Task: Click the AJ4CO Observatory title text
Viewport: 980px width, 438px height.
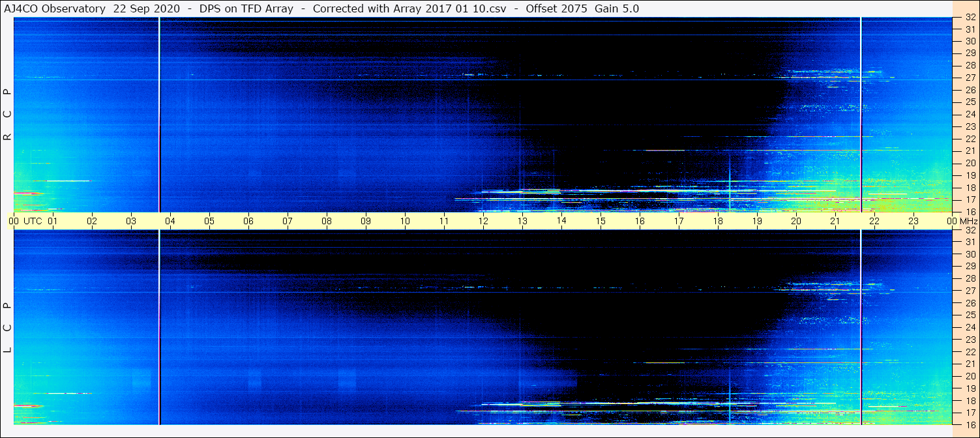Action: [54, 8]
